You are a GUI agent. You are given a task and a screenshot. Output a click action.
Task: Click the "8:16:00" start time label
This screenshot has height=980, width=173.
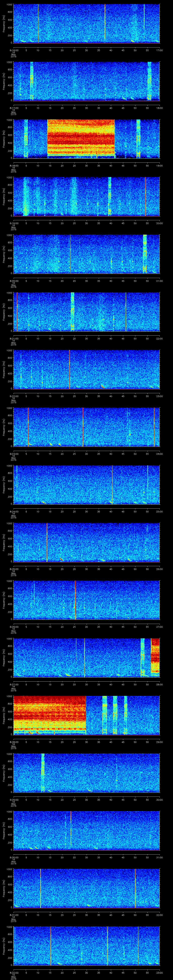[x=14, y=50]
